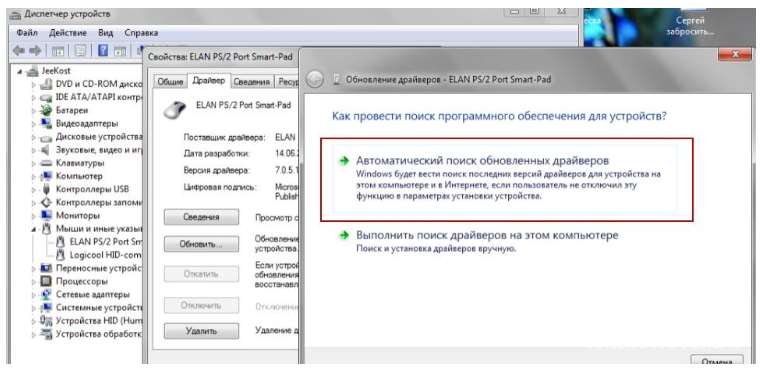Image resolution: width=760 pixels, height=371 pixels.
Task: Click the Дата разработки label
Action: click(x=217, y=154)
